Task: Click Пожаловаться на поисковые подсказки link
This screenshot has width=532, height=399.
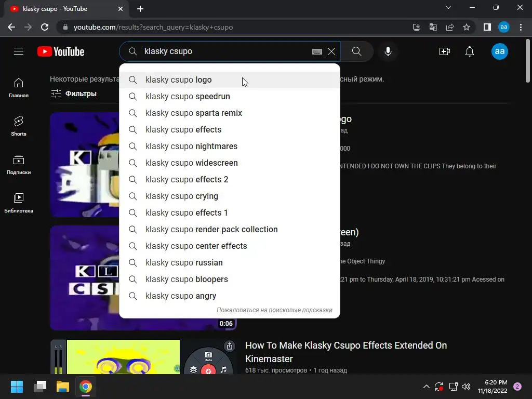Action: tap(274, 310)
